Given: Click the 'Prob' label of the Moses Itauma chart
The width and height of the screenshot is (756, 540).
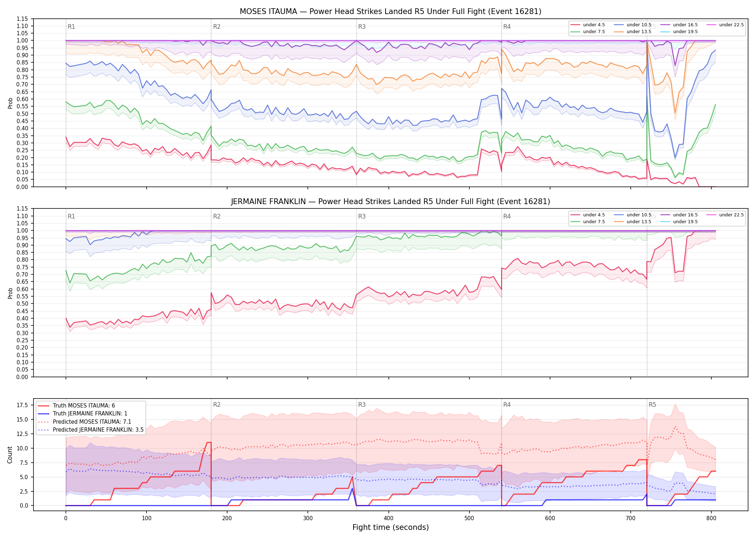Looking at the screenshot, I should pos(10,103).
